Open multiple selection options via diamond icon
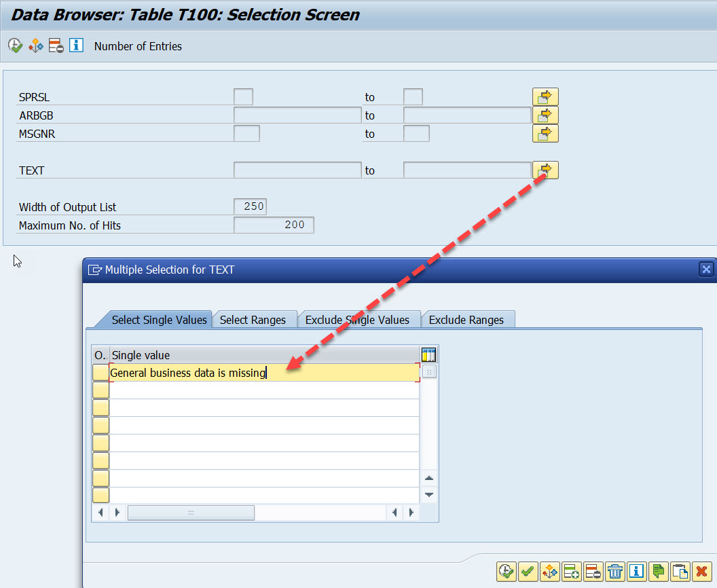This screenshot has height=588, width=717. tap(549, 572)
